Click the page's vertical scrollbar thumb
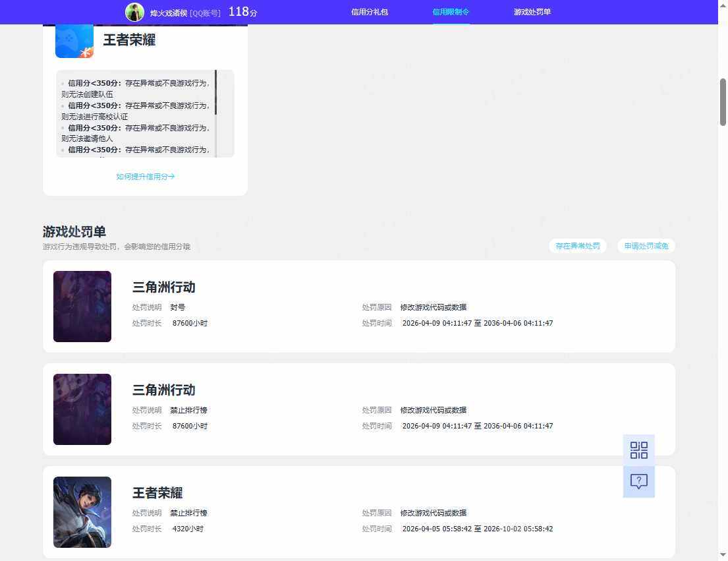Screen dimensions: 728x561 click(723, 102)
